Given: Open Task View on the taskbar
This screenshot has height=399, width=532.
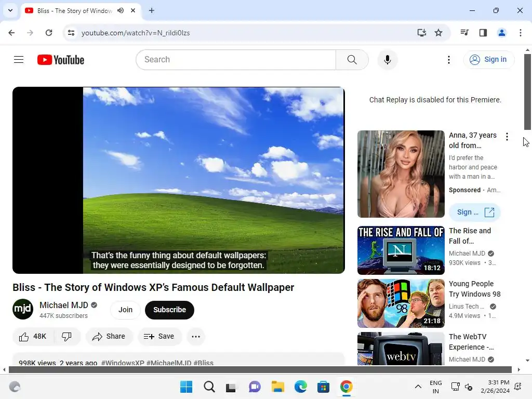Looking at the screenshot, I should coord(231,387).
